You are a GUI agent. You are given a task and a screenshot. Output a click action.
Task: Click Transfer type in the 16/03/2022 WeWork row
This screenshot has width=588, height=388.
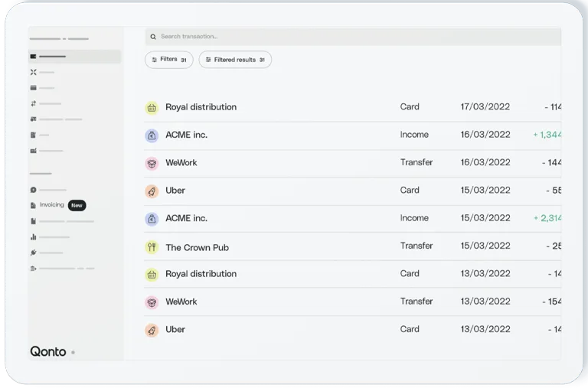coord(416,162)
